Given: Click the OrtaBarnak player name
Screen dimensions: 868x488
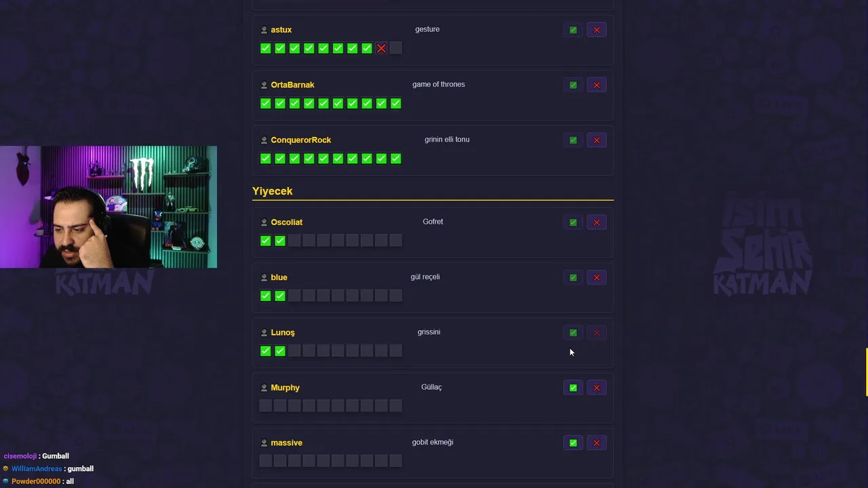Looking at the screenshot, I should (292, 85).
